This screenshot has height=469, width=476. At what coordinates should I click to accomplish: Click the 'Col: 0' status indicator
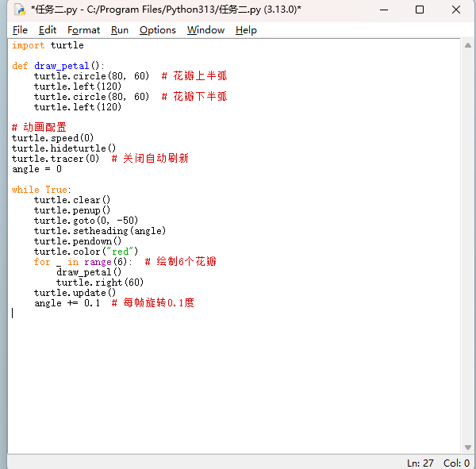point(457,463)
